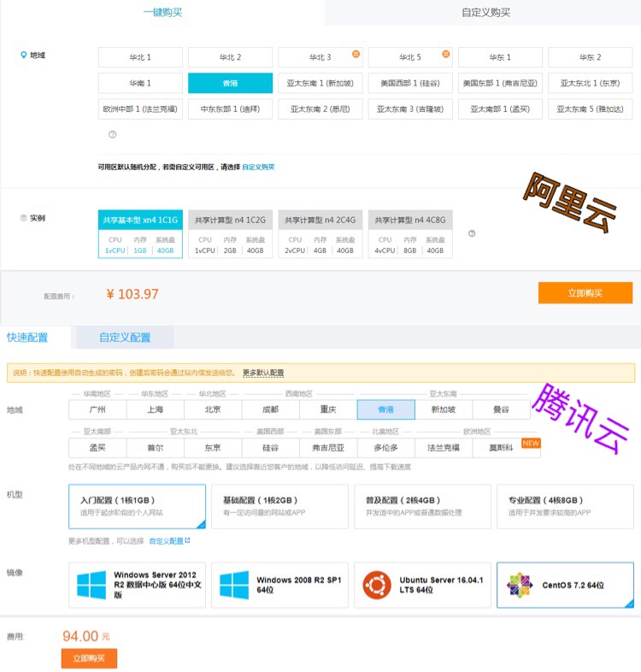The image size is (641, 672).
Task: Select Tencent 弗吉尼亚 region
Action: [x=328, y=448]
